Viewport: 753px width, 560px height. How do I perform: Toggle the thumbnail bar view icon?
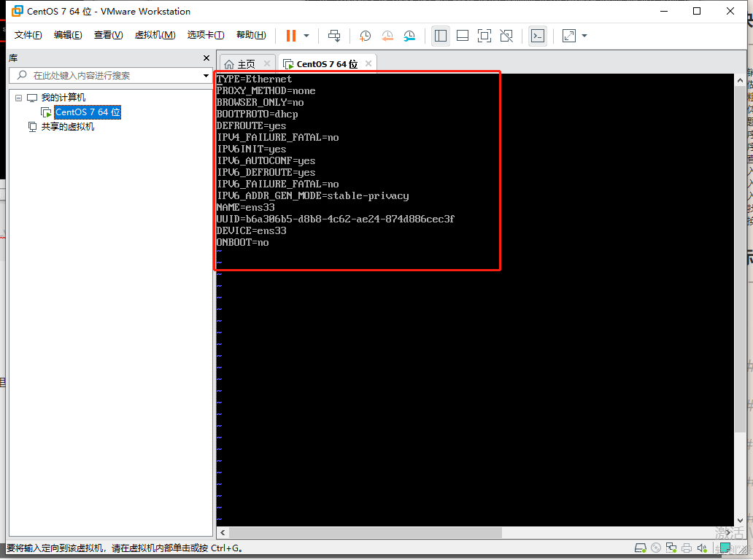point(463,36)
